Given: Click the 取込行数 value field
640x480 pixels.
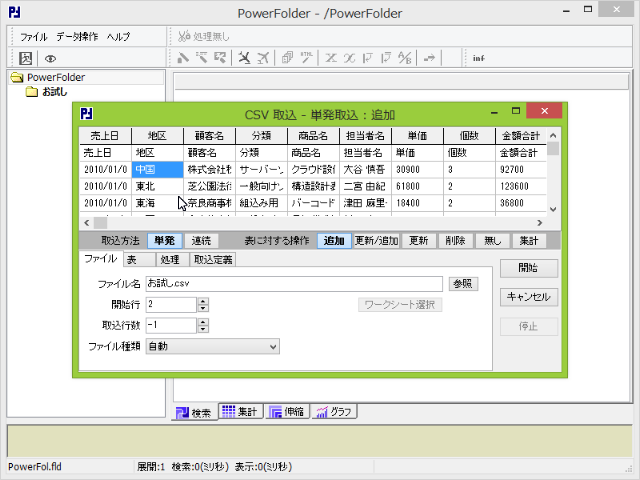Looking at the screenshot, I should (171, 325).
